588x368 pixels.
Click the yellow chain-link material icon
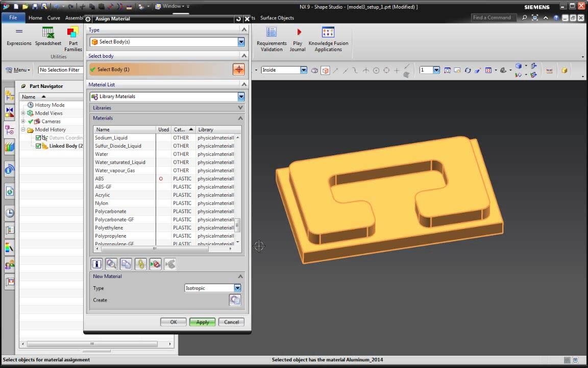[141, 264]
